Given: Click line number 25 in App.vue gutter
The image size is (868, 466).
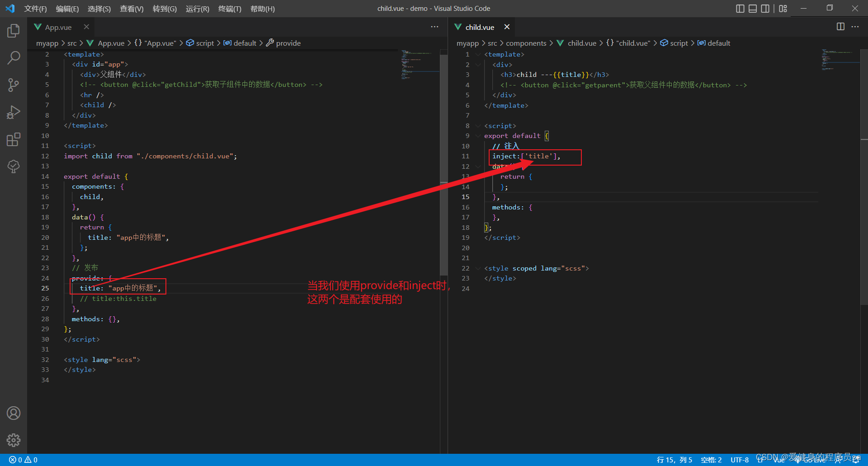Looking at the screenshot, I should [x=45, y=288].
